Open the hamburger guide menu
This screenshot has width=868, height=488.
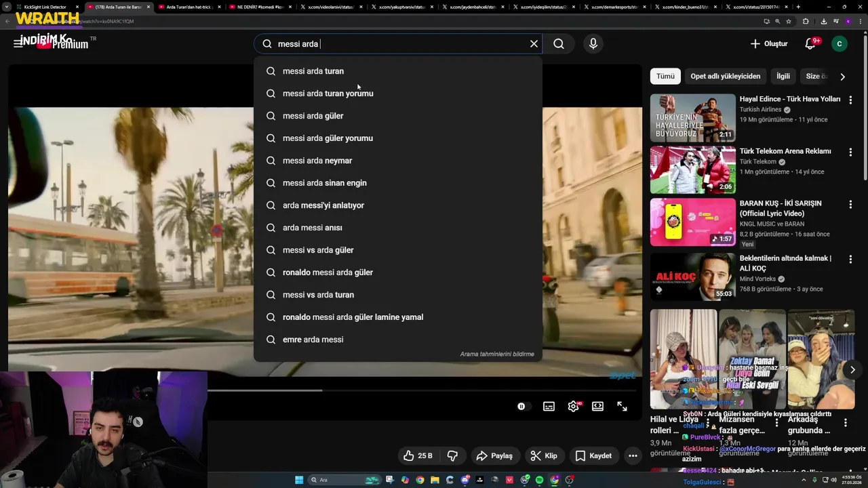18,43
